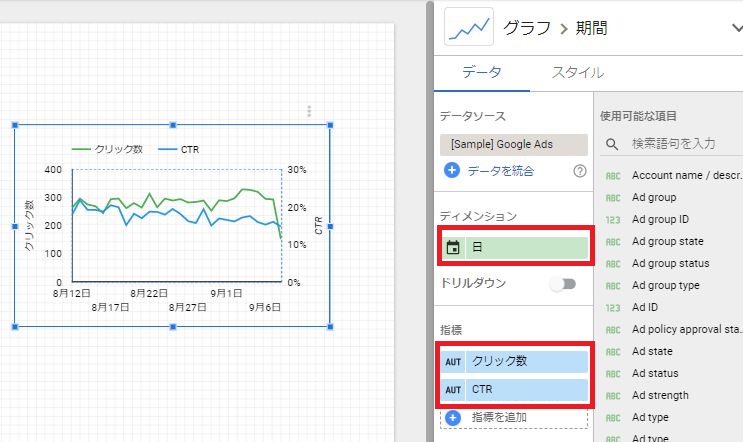743x442 pixels.
Task: Click the chart's bottom-middle resize handle
Action: pyautogui.click(x=173, y=327)
